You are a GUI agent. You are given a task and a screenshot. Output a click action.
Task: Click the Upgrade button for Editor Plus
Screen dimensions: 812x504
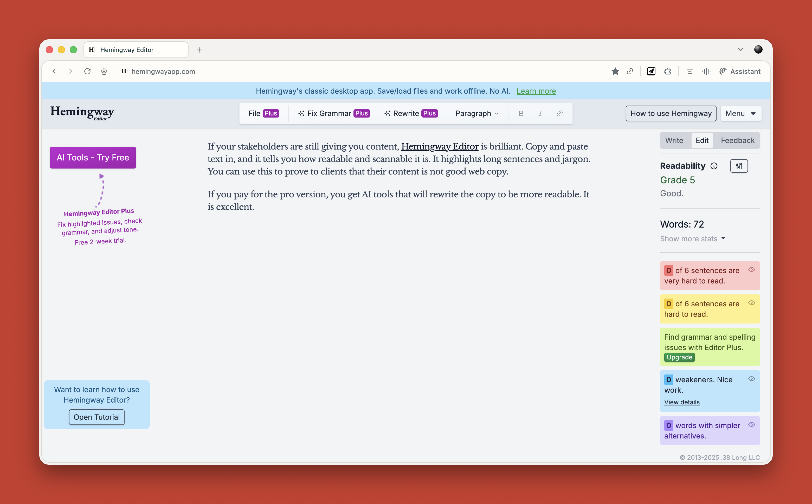point(679,357)
